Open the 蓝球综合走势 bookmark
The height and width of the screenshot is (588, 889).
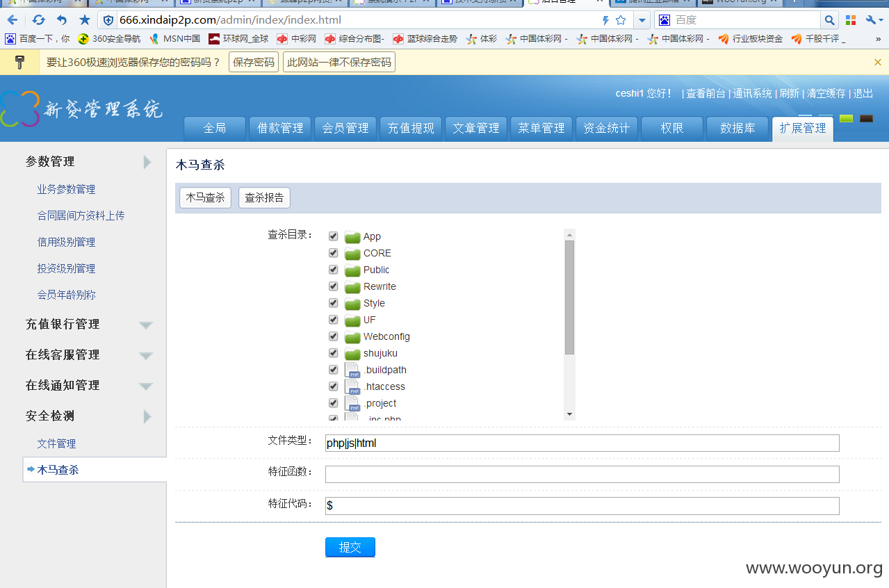coord(425,39)
